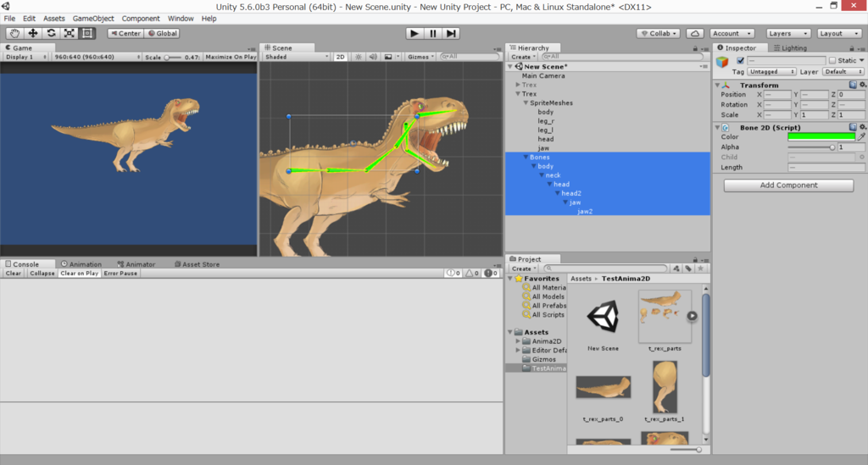Open Transform help book icon
The width and height of the screenshot is (868, 465).
coord(853,85)
